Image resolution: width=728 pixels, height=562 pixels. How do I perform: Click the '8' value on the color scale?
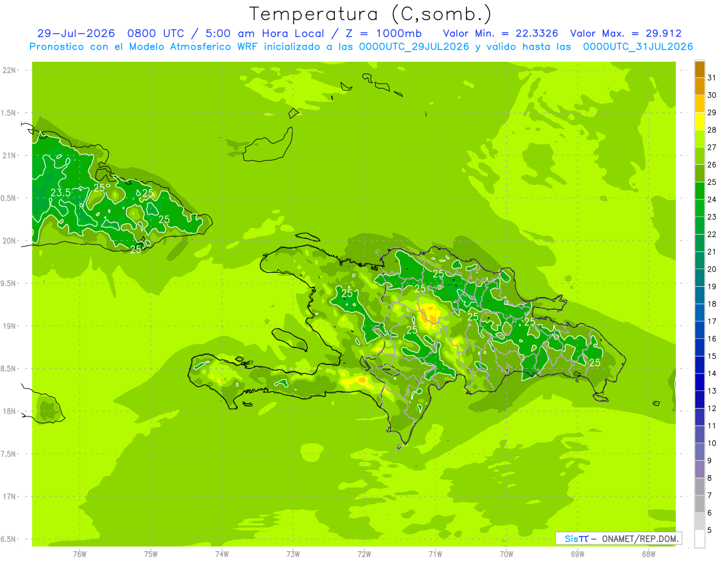[709, 478]
